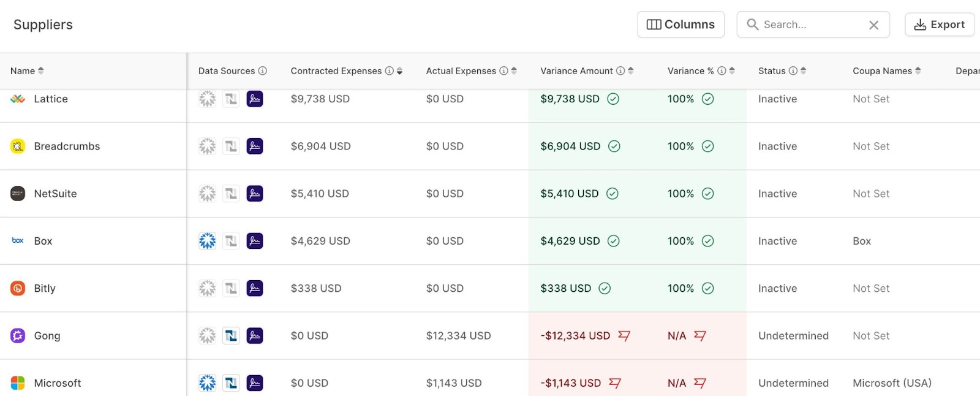Screen dimensions: 980x396
Task: Sort by Variance % arrows
Action: point(732,71)
